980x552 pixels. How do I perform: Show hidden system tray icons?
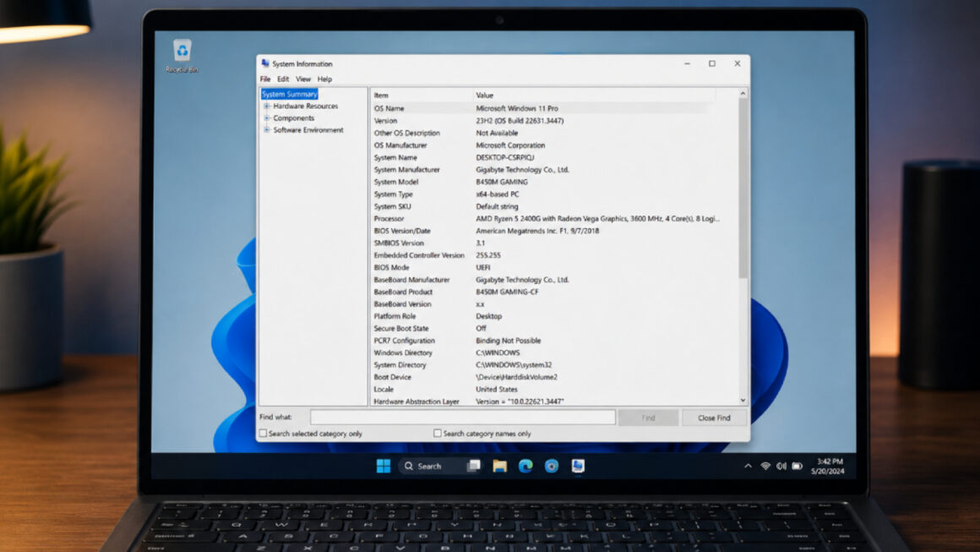(x=748, y=466)
